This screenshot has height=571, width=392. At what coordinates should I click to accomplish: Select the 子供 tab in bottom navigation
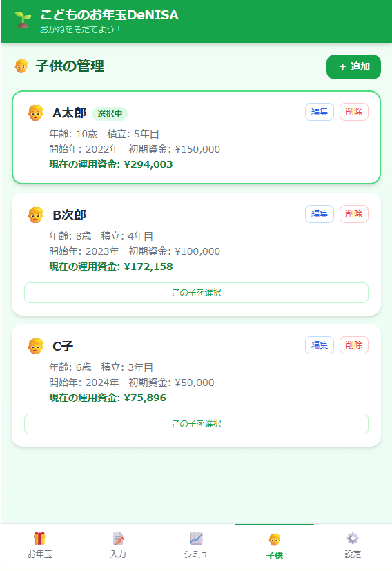coord(275,545)
